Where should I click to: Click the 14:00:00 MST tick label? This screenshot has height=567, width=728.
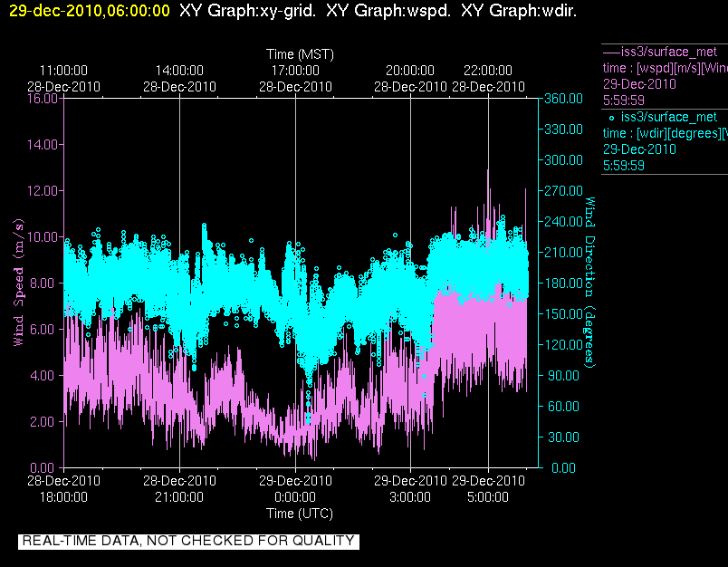click(179, 71)
